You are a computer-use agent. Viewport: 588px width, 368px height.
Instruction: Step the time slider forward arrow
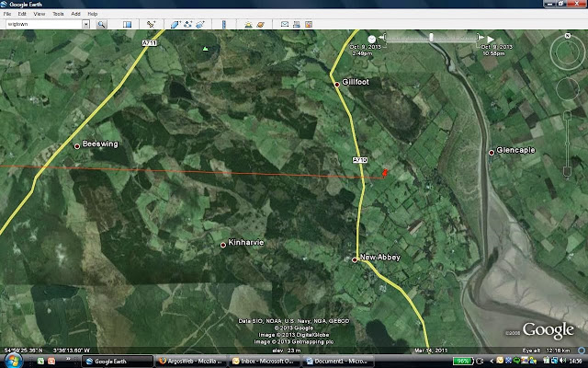[481, 37]
